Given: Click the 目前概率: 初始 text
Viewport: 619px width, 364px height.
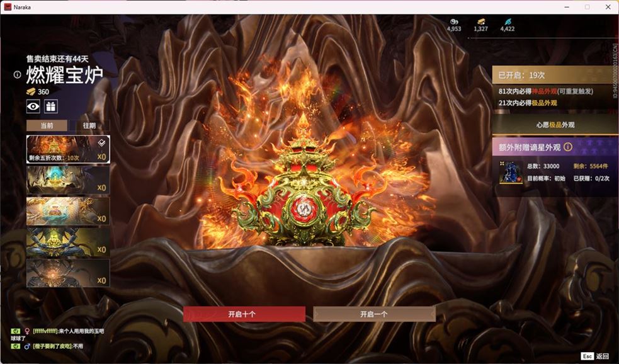Looking at the screenshot, I should click(547, 178).
